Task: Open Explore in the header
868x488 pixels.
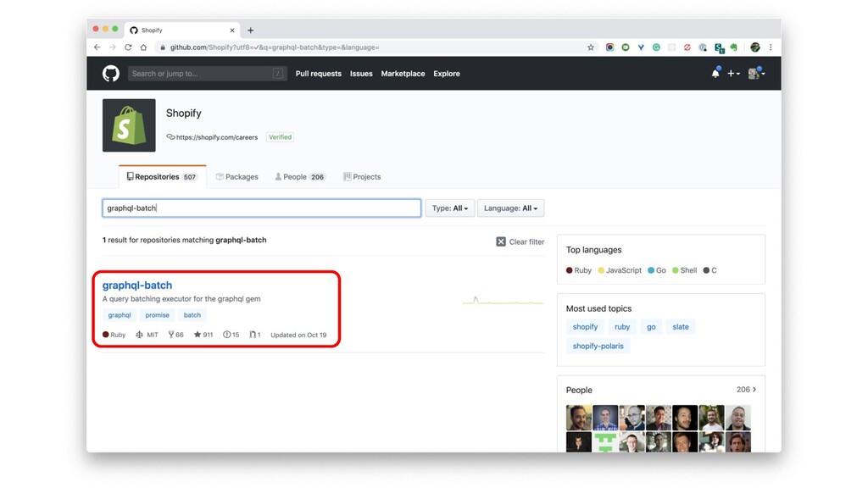Action: [447, 74]
